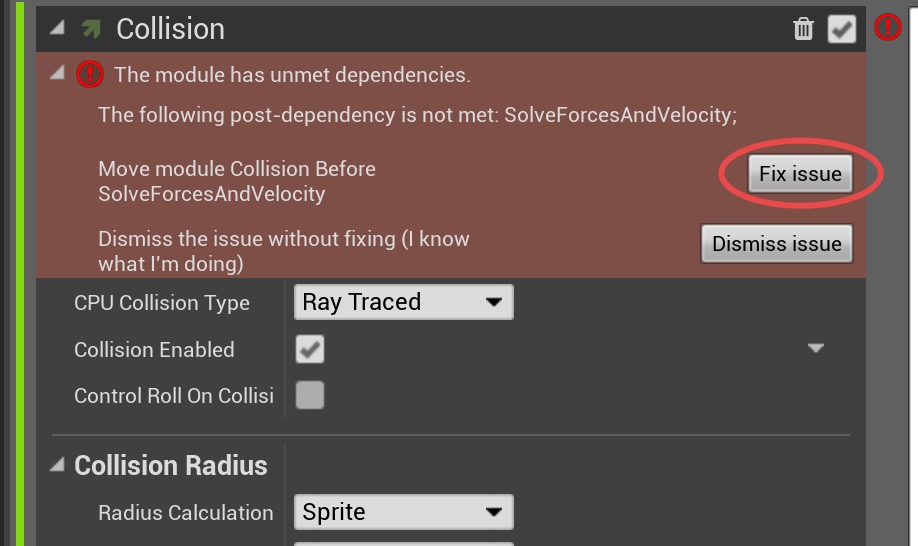Select the Collision module title
This screenshot has width=918, height=546.
tap(170, 29)
